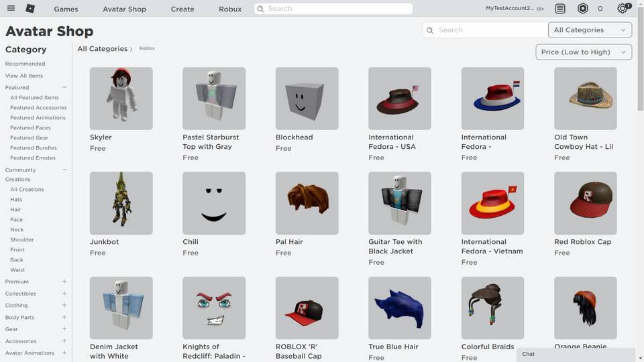Click the Robux hexagon icon
This screenshot has height=362, width=644.
point(582,8)
